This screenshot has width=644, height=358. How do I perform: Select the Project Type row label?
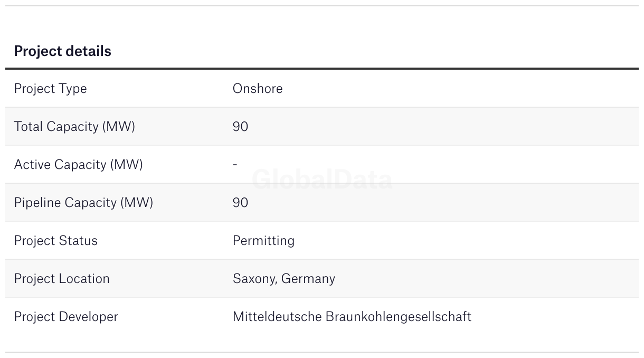(50, 89)
